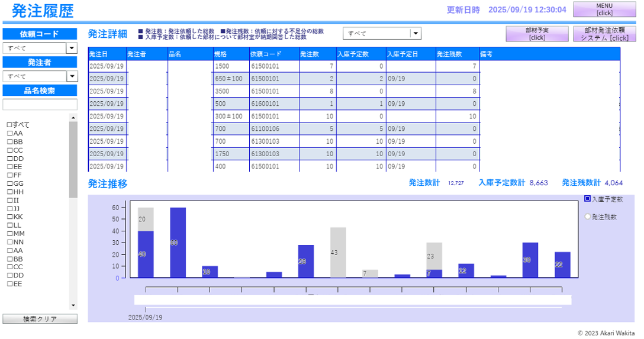Open the MENU [click] button
The height and width of the screenshot is (339, 644).
click(x=604, y=9)
